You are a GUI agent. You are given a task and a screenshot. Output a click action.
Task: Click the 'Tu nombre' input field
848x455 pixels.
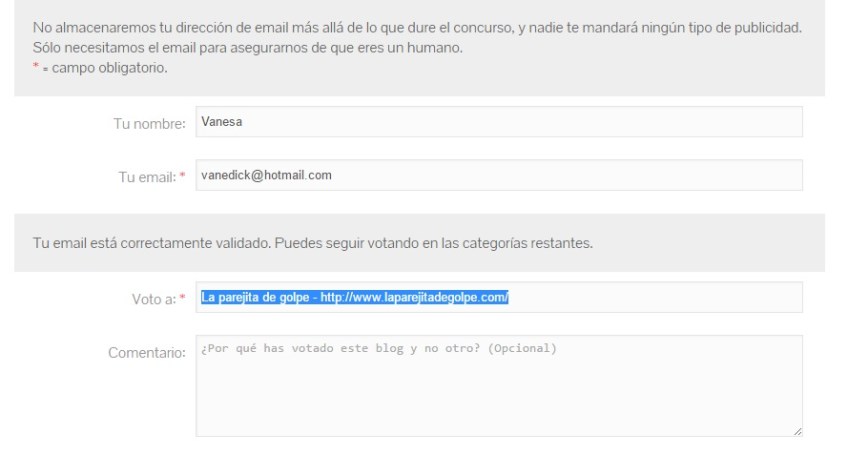point(498,122)
